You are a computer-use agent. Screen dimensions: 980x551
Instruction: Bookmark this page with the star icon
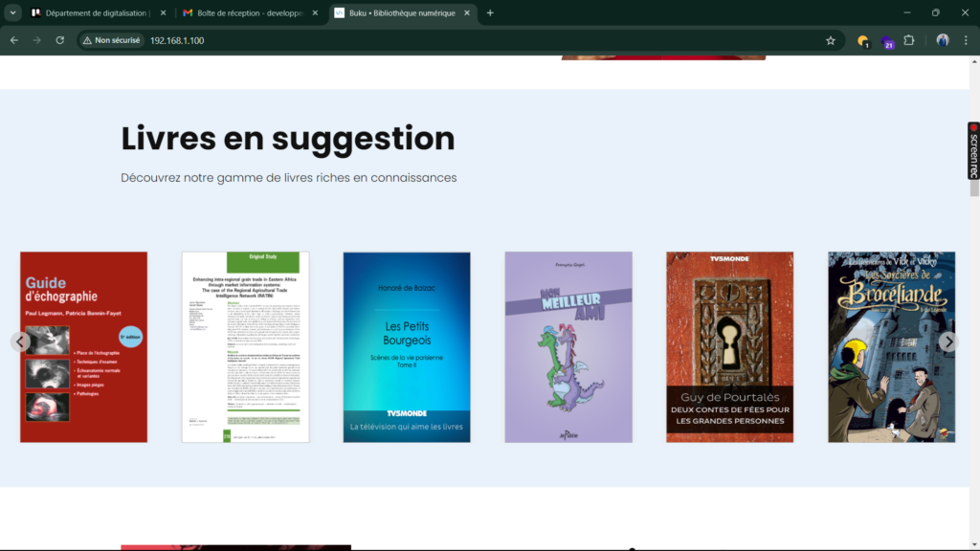coord(830,40)
